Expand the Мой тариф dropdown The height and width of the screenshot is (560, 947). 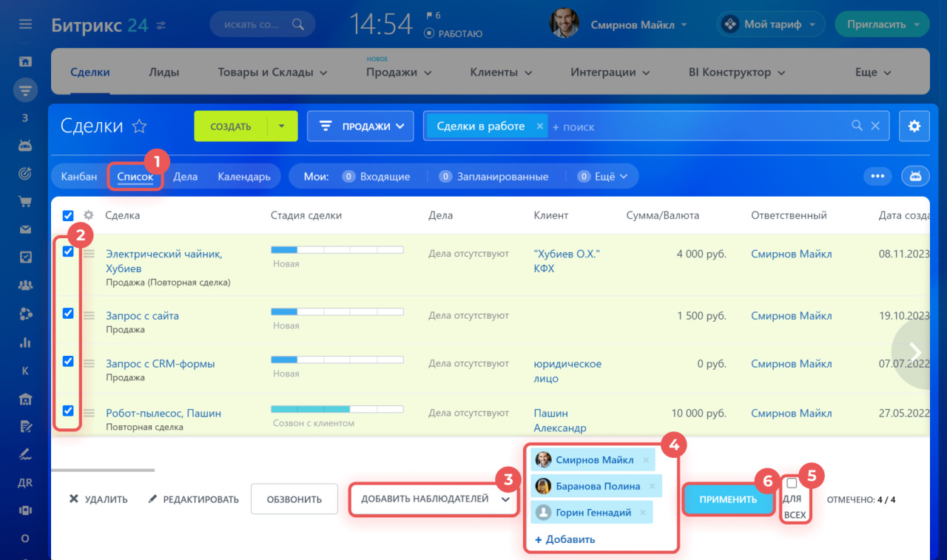click(x=771, y=24)
